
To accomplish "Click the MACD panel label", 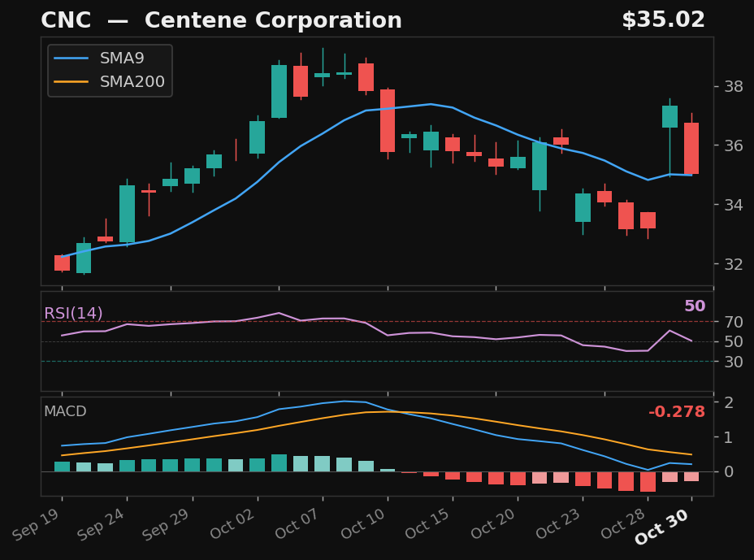I will point(65,411).
